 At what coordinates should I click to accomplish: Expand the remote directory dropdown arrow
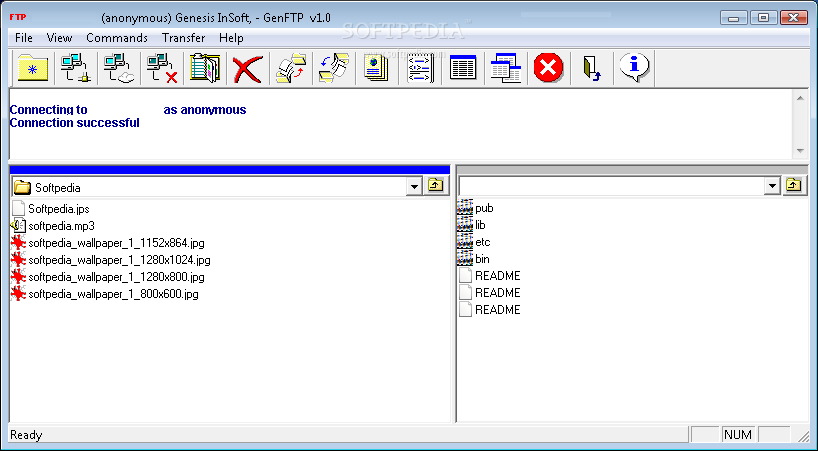coord(772,186)
